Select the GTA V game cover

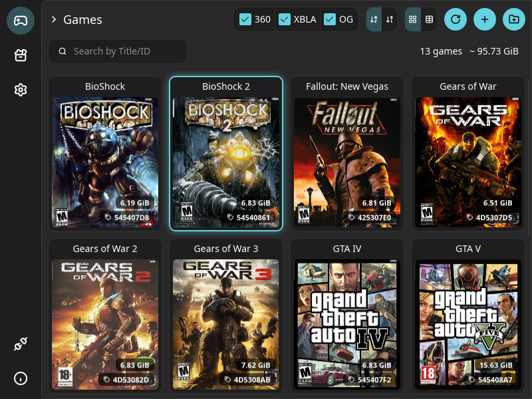pyautogui.click(x=468, y=325)
